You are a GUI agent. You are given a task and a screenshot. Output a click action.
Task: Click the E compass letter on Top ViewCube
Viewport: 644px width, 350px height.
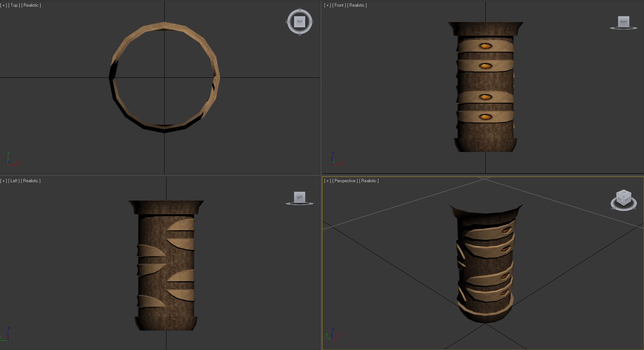click(312, 22)
